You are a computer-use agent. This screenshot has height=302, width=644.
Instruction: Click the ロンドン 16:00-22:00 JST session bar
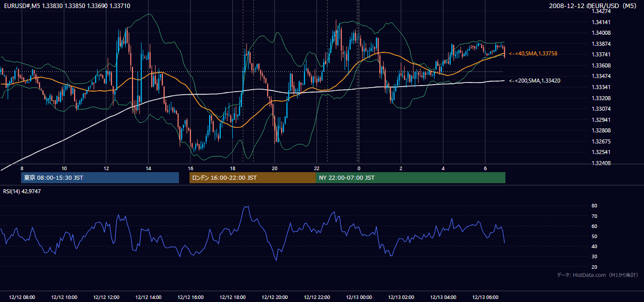pos(252,178)
